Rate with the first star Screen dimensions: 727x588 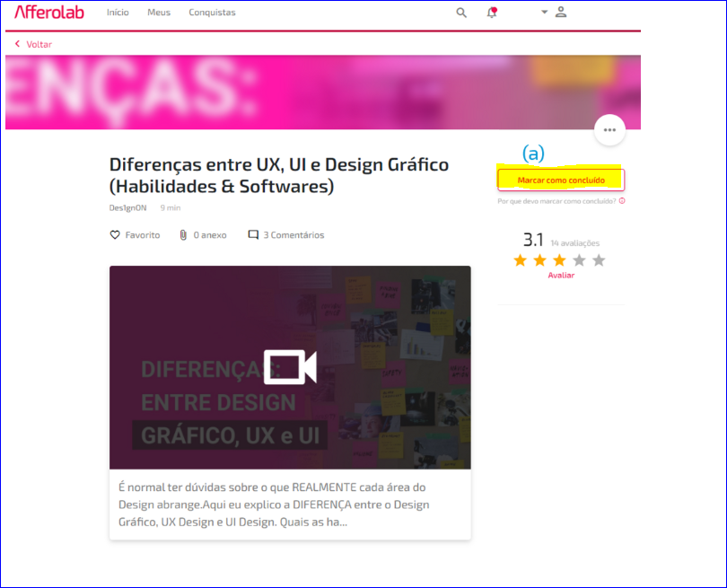[x=521, y=260]
